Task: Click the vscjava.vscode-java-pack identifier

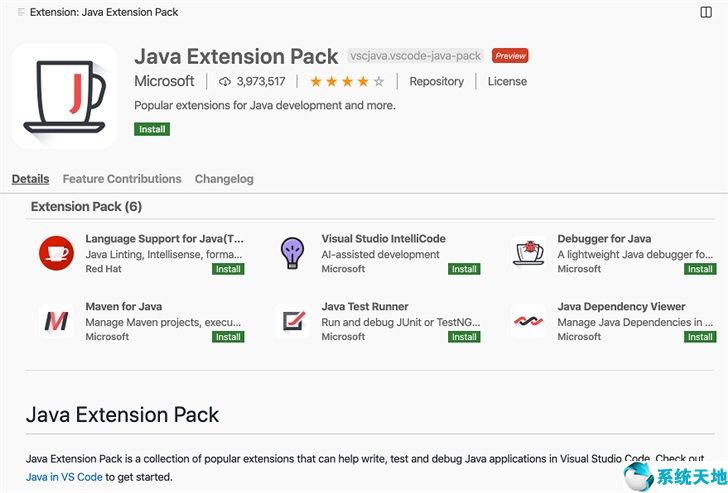Action: coord(416,56)
